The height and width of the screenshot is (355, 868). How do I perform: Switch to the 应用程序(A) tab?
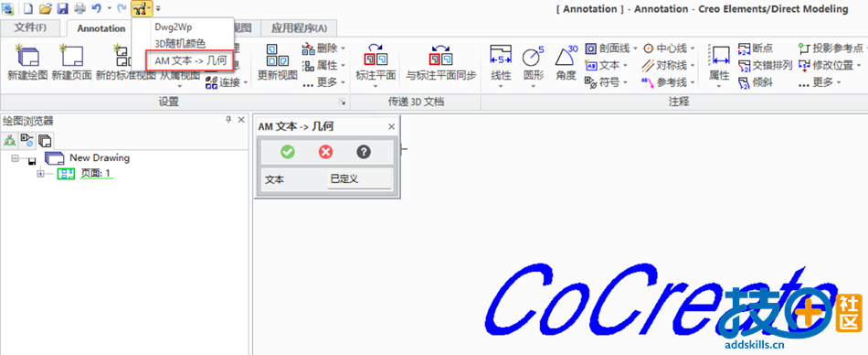point(299,28)
